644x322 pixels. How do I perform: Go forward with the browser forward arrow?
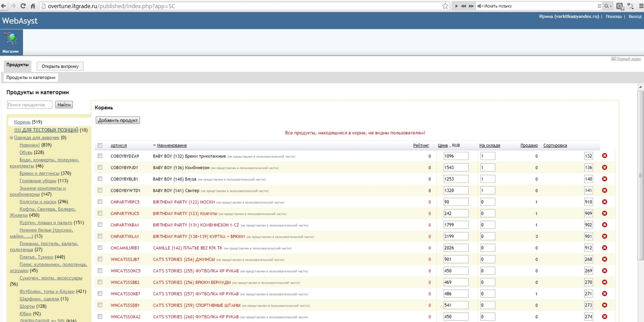click(13, 6)
